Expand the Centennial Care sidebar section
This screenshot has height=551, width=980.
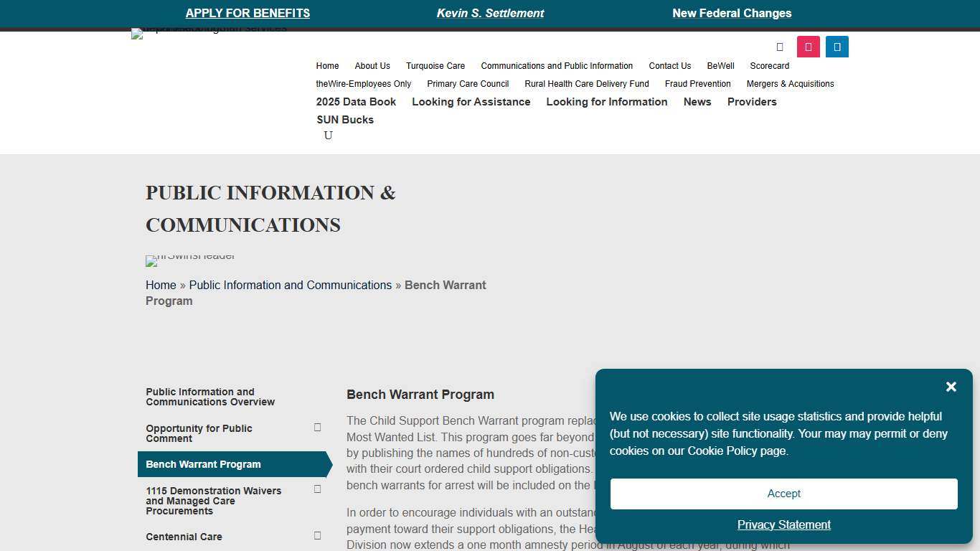pyautogui.click(x=317, y=536)
